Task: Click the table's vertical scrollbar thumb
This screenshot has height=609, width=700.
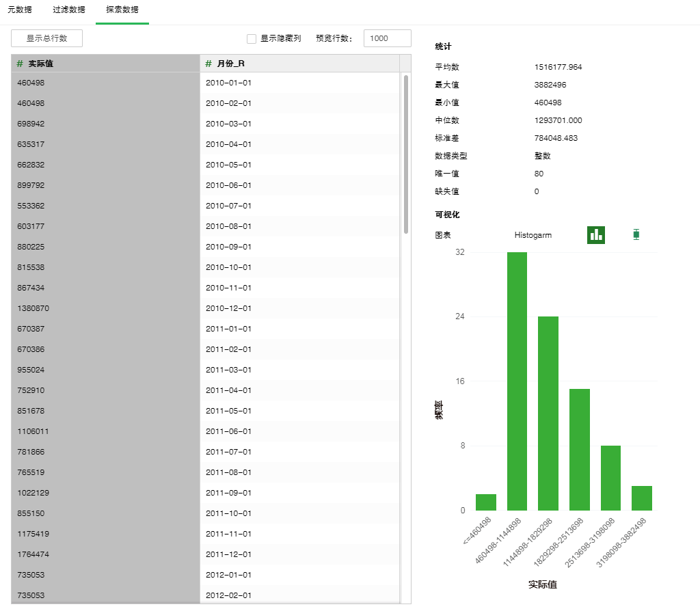Action: coord(405,154)
